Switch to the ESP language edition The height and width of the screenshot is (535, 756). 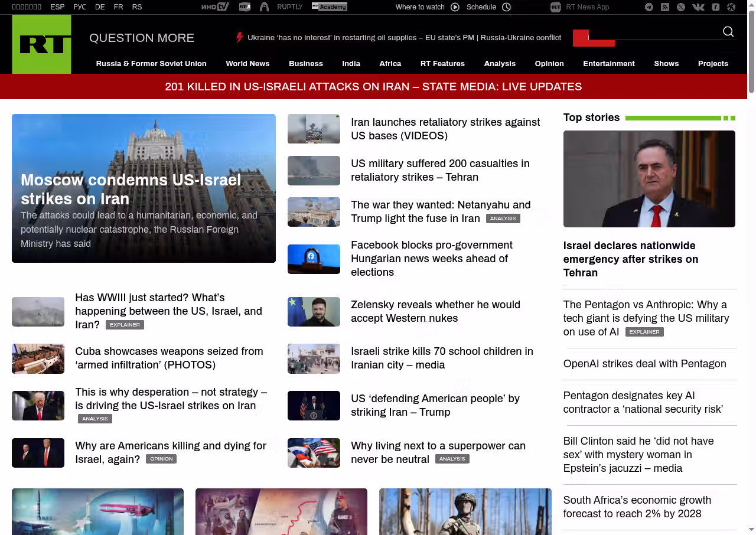point(57,7)
